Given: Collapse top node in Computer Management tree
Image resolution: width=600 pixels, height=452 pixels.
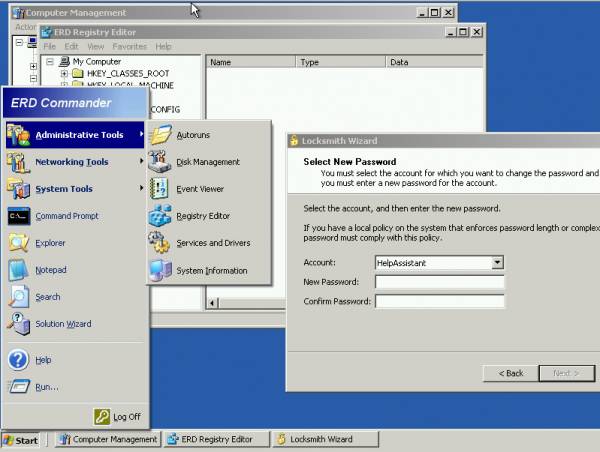Looking at the screenshot, I should point(19,42).
